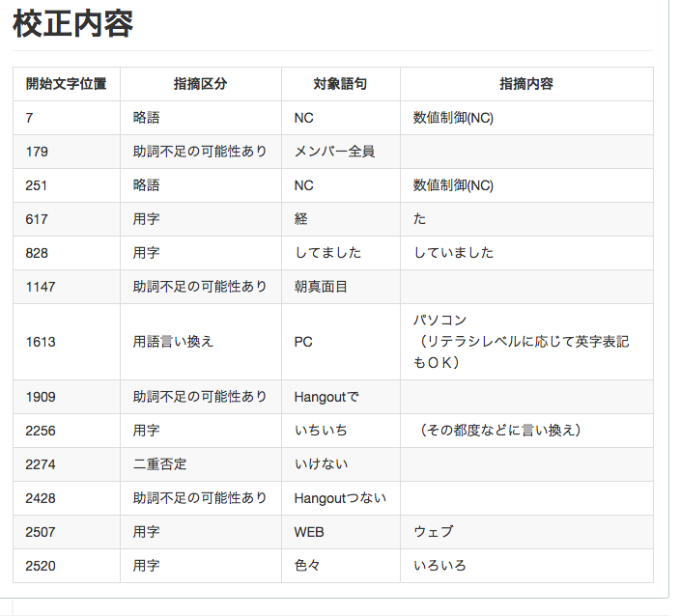Click the Hangoutで phrase
This screenshot has width=680, height=616.
326,397
